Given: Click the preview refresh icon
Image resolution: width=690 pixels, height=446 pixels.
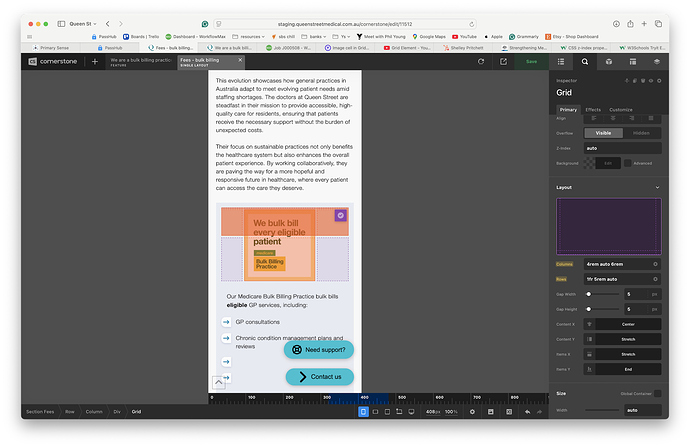Looking at the screenshot, I should click(480, 61).
